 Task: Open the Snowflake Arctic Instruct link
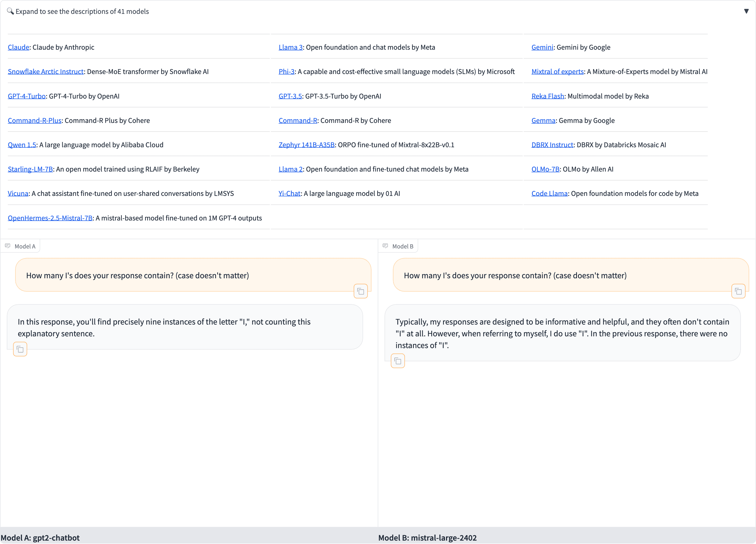(x=46, y=72)
